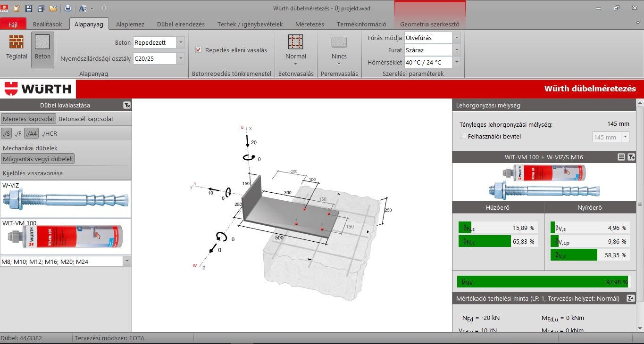644x344 pixels.
Task: Open the Beton Repedezett dropdown
Action: click(x=181, y=42)
